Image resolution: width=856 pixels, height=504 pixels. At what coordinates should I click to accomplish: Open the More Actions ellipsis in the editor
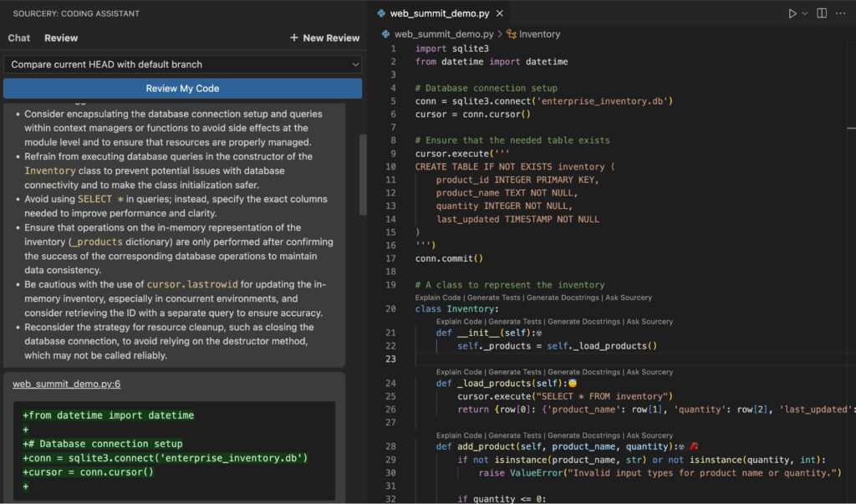(840, 13)
